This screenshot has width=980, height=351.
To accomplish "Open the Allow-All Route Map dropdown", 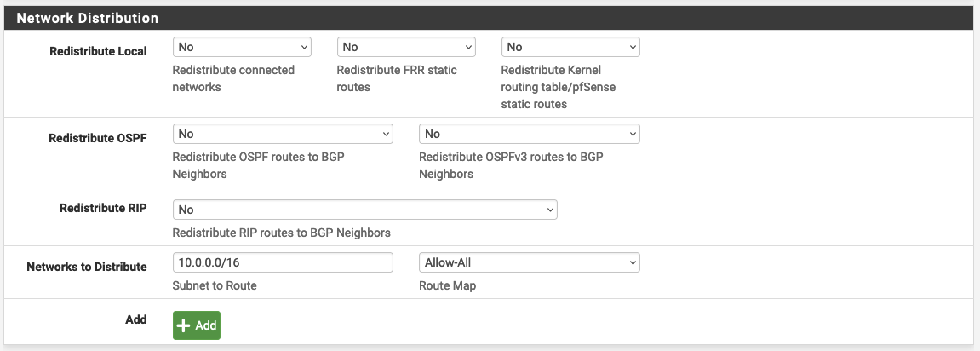I will (x=529, y=263).
